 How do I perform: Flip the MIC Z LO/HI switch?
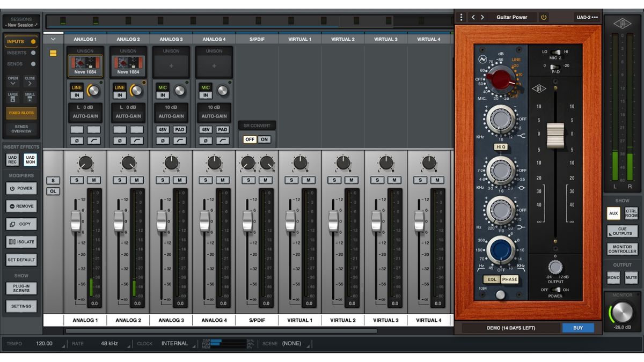coord(555,52)
